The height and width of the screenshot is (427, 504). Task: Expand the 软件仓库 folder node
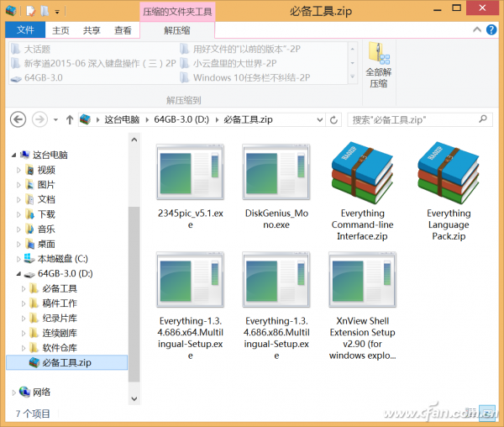tap(24, 348)
